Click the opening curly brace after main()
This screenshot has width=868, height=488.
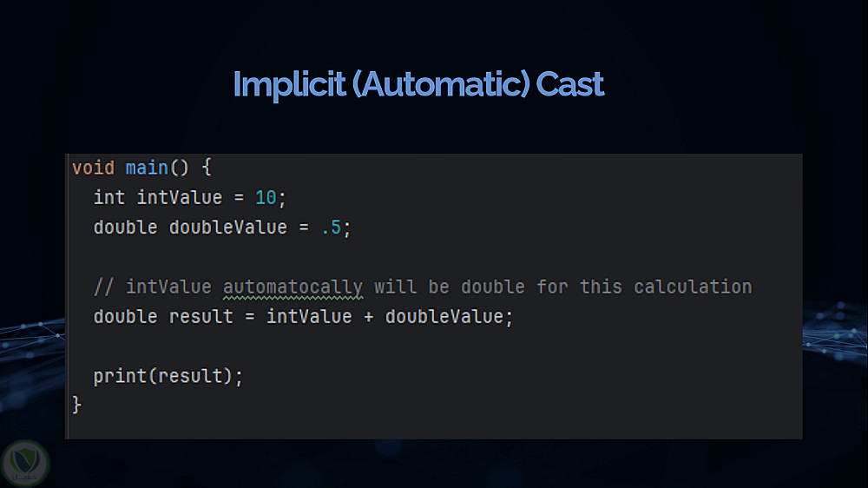pos(206,168)
